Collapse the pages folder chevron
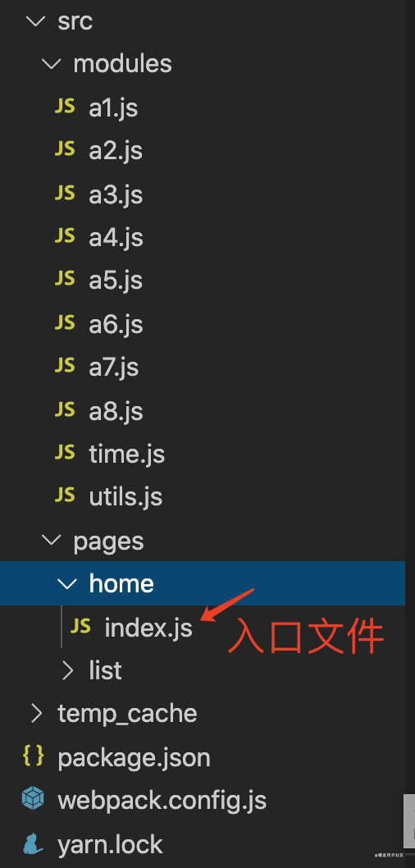This screenshot has height=868, width=415. pos(52,541)
